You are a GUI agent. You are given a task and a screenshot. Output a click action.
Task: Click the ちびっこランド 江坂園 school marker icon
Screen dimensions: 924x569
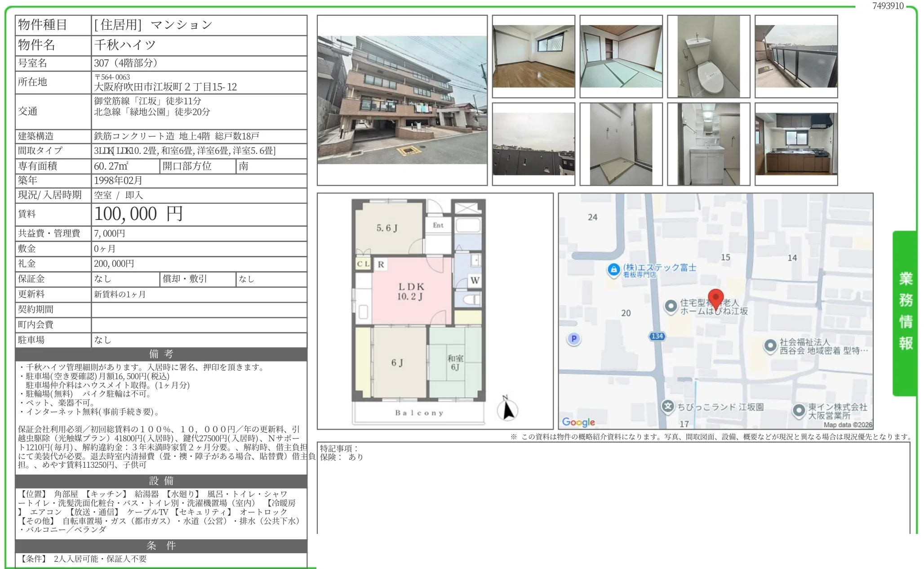click(668, 407)
